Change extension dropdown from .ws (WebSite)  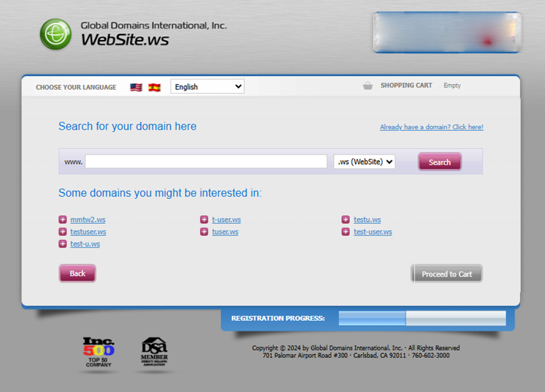[364, 162]
